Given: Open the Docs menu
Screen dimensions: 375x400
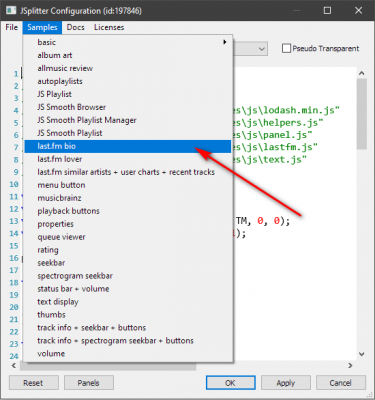Looking at the screenshot, I should [76, 27].
